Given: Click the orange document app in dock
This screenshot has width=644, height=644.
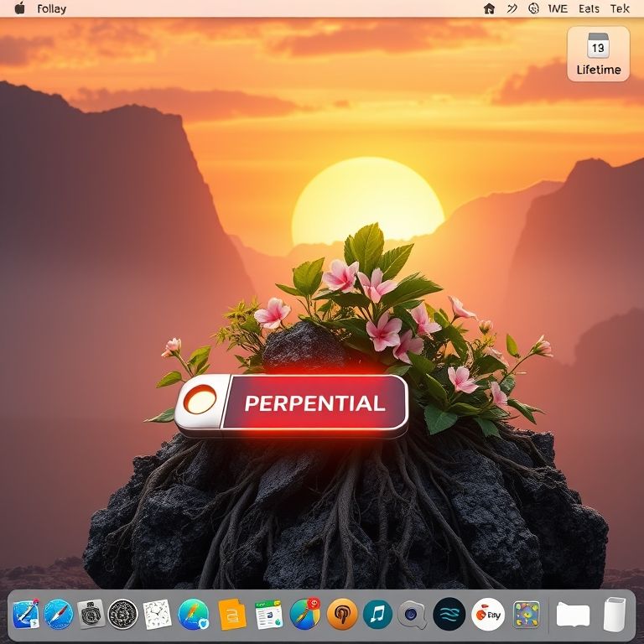Looking at the screenshot, I should pos(232,615).
